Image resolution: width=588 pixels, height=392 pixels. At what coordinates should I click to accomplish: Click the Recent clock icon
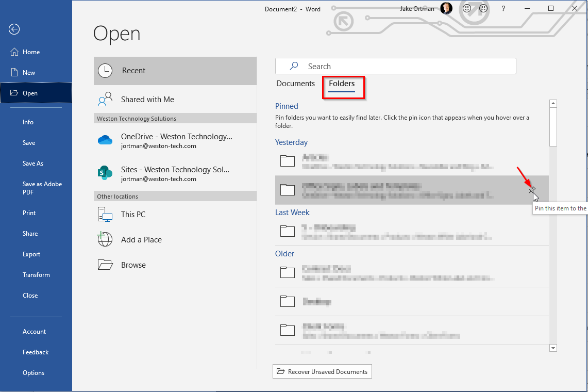coord(105,71)
